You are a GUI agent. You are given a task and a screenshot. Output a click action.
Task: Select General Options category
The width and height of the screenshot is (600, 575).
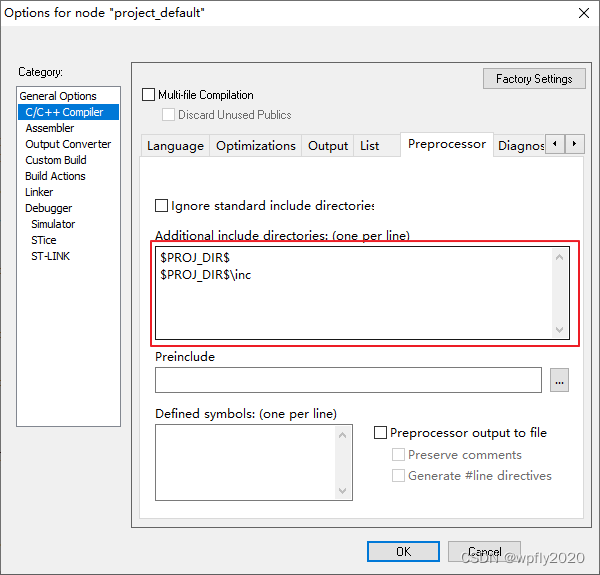pos(58,96)
